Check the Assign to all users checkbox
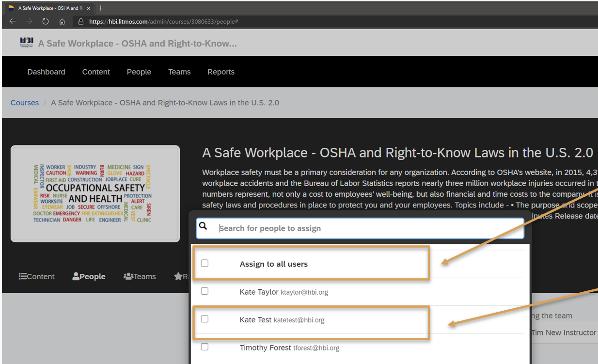This screenshot has width=598, height=364. [205, 263]
